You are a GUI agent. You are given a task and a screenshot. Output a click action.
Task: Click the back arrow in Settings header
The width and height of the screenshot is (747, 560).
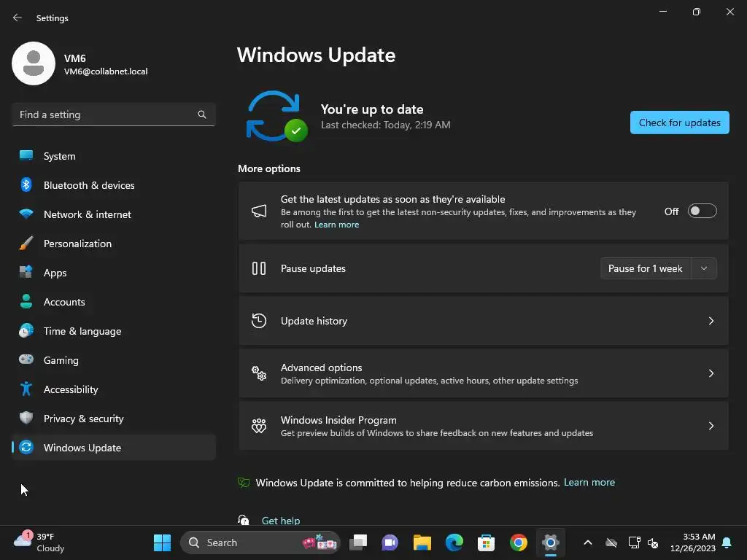point(18,17)
